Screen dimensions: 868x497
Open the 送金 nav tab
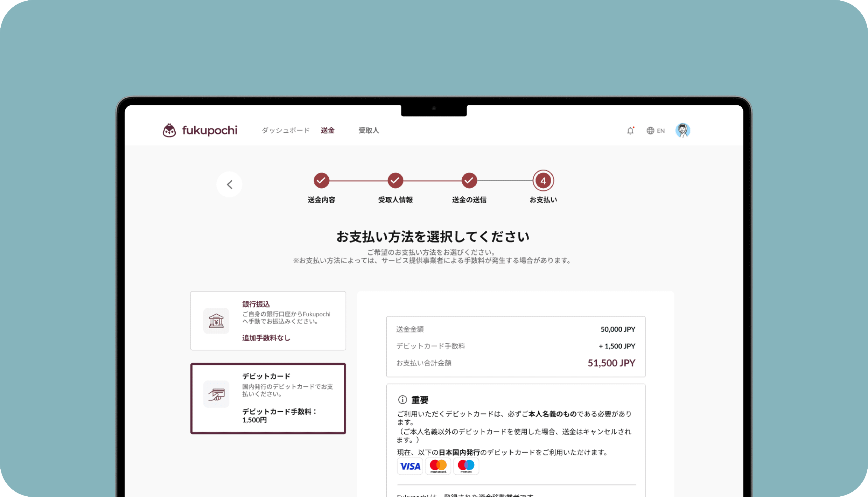point(328,131)
